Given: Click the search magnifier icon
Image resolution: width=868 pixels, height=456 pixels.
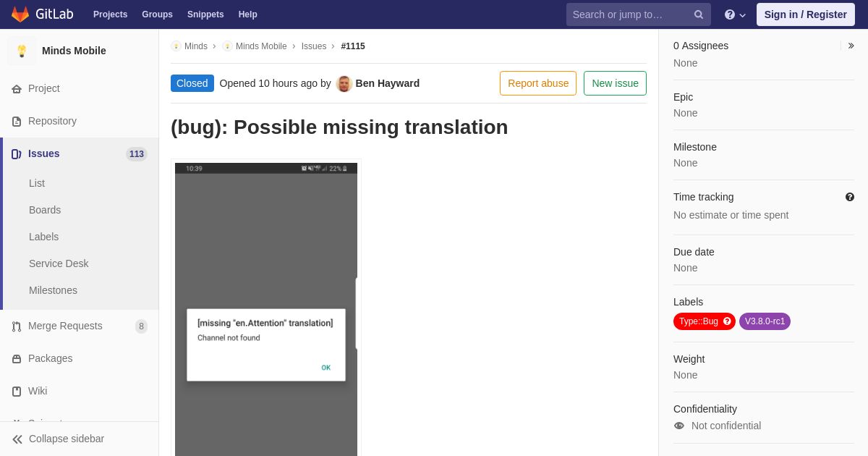Looking at the screenshot, I should point(699,14).
